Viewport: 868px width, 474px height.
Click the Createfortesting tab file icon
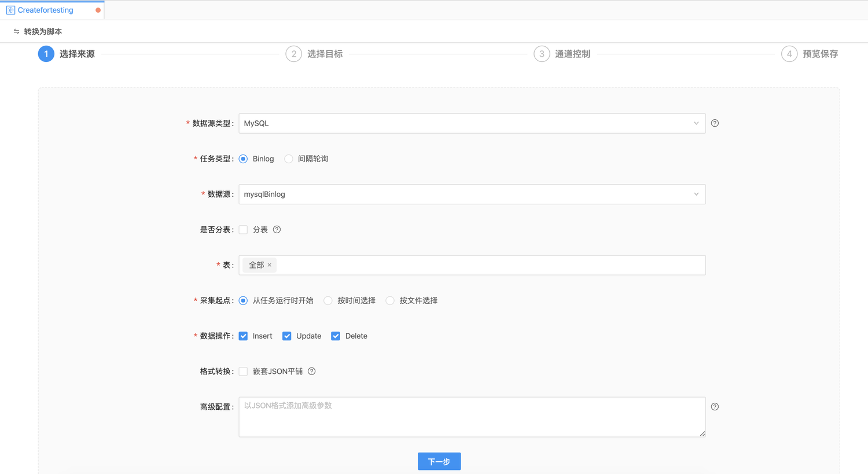10,10
